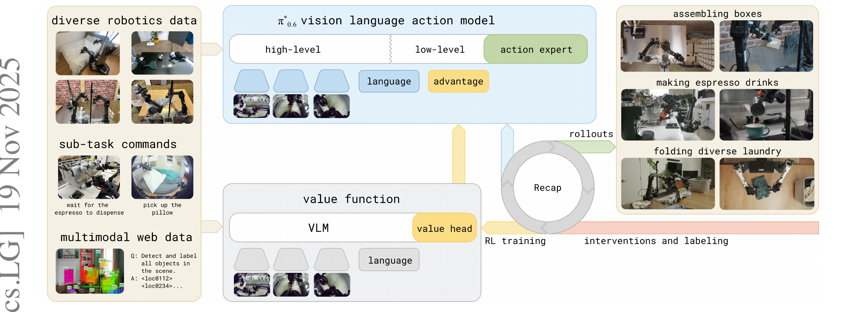Open top-down folded green shirt photo
This screenshot has height=312, width=868.
click(767, 184)
